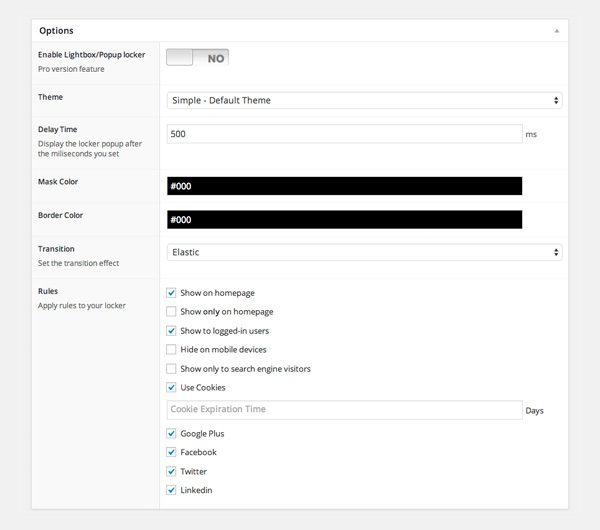Viewport: 600px width, 530px height.
Task: Pick the Border Color swatch
Action: coord(344,219)
